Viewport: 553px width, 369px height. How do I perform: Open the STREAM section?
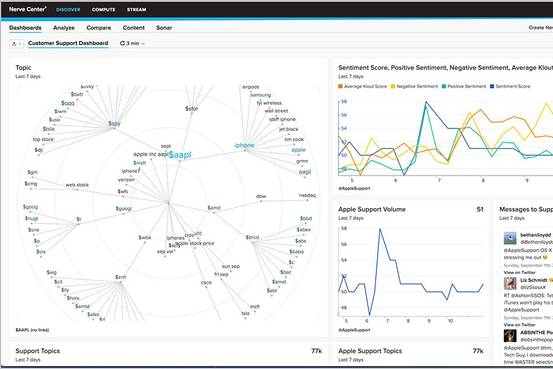pyautogui.click(x=136, y=10)
